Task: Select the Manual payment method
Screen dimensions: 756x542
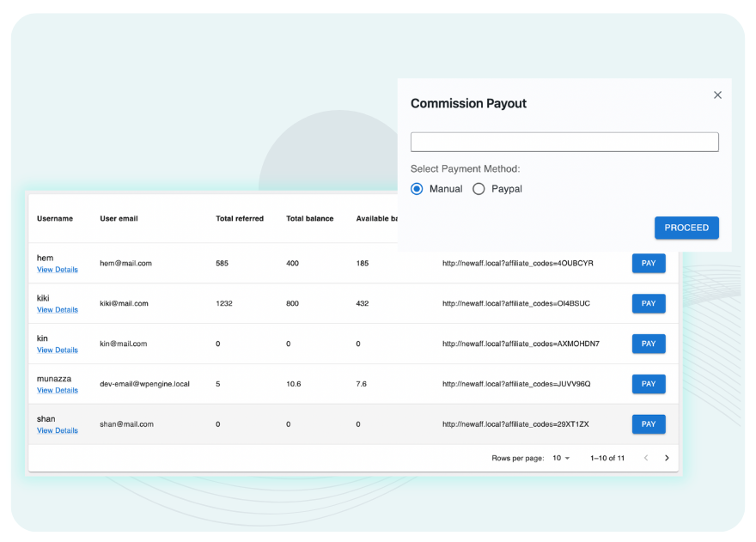Action: [x=417, y=189]
